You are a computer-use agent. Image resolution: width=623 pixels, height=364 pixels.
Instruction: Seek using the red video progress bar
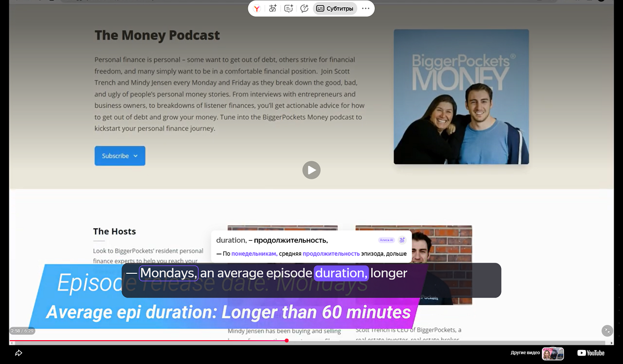point(148,341)
